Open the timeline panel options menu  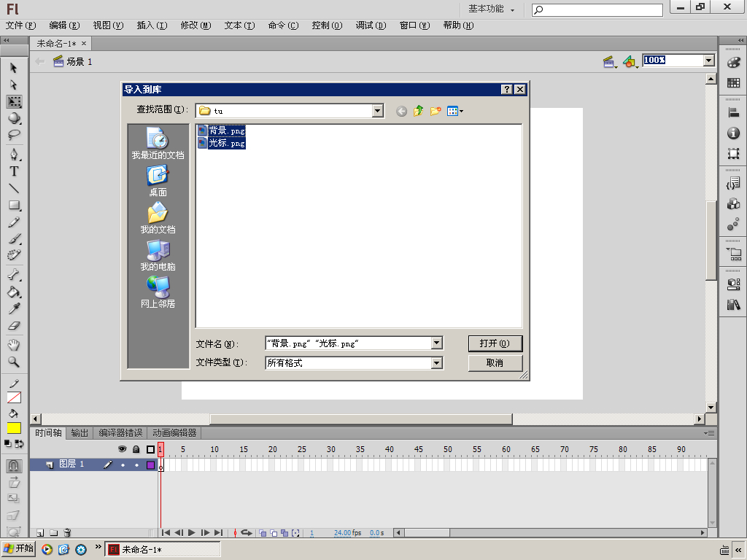click(709, 433)
